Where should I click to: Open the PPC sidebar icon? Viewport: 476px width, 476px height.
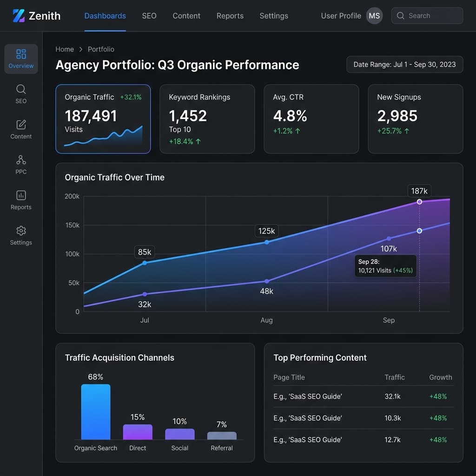coord(21,160)
